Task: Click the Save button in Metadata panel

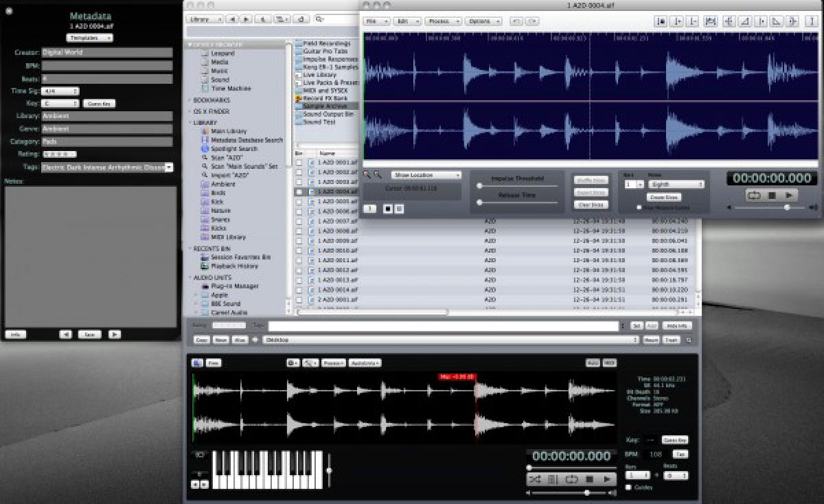Action: tap(90, 334)
